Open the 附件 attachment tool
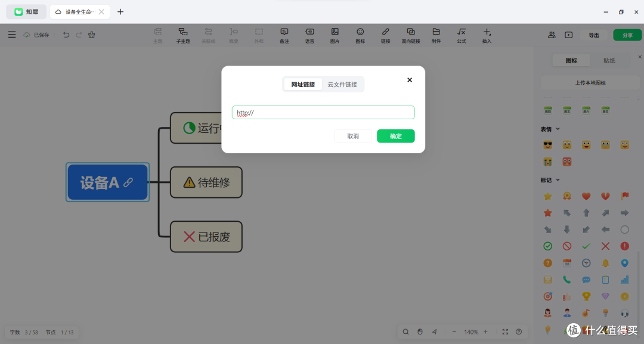 (x=436, y=36)
